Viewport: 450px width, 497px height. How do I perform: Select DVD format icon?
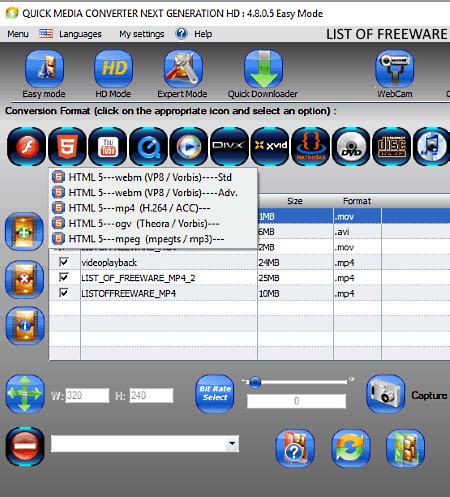coord(351,146)
